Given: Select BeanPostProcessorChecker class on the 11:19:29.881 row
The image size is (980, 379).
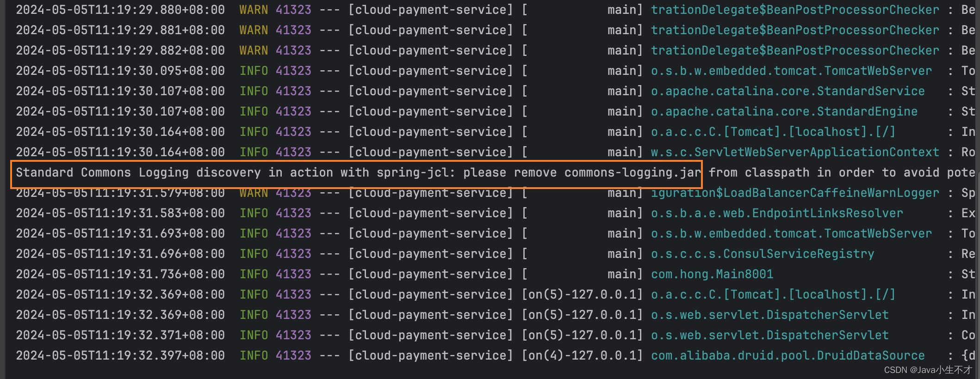Looking at the screenshot, I should click(x=795, y=30).
